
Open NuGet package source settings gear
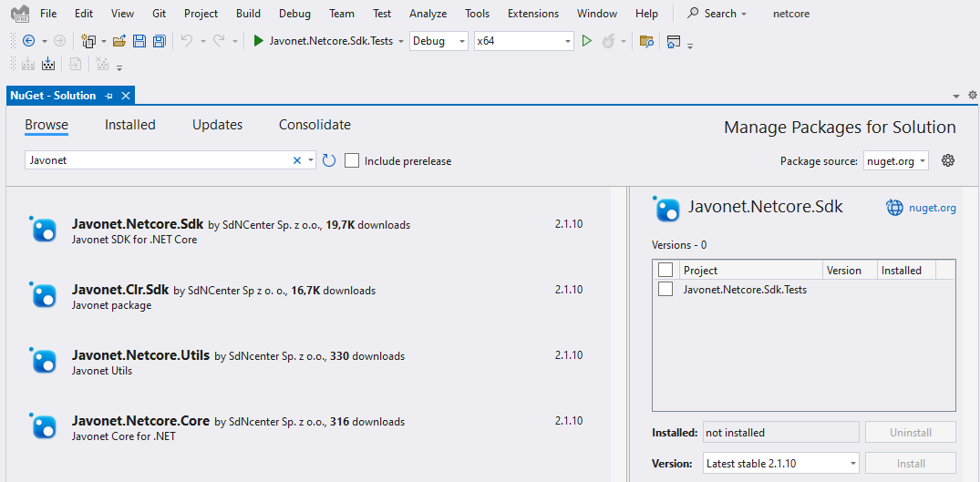point(948,160)
